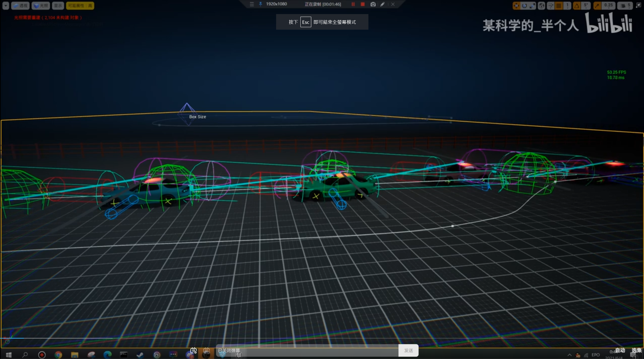Click the 发送 send button
644x359 pixels.
pyautogui.click(x=408, y=350)
